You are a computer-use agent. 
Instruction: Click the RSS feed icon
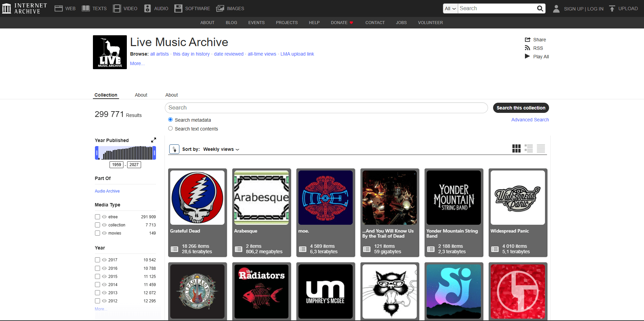pos(527,48)
